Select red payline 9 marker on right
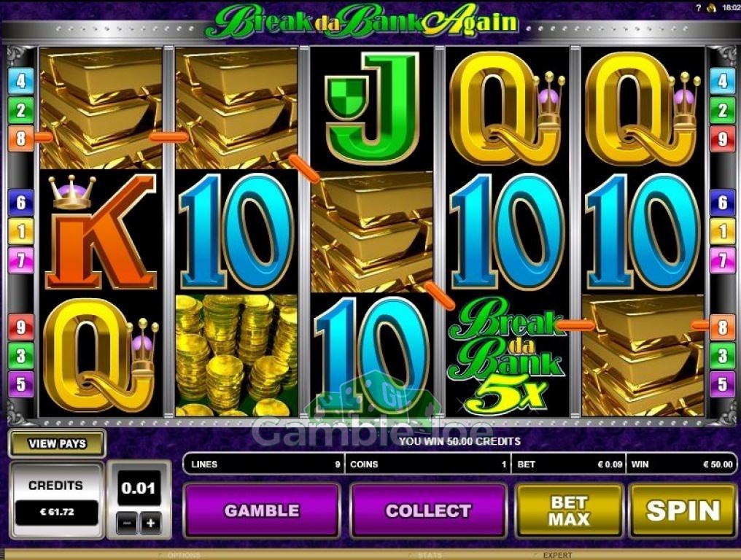This screenshot has height=560, width=741. pos(722,139)
